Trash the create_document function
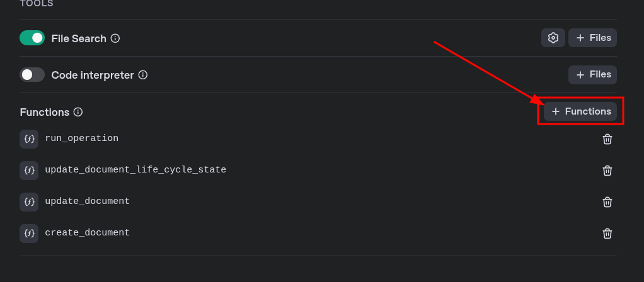The height and width of the screenshot is (282, 644). point(607,234)
